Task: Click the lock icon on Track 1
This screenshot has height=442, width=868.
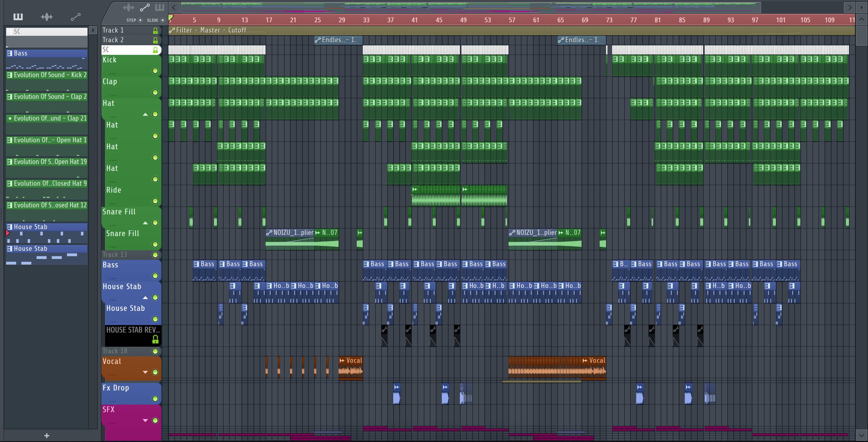Action: coord(155,31)
